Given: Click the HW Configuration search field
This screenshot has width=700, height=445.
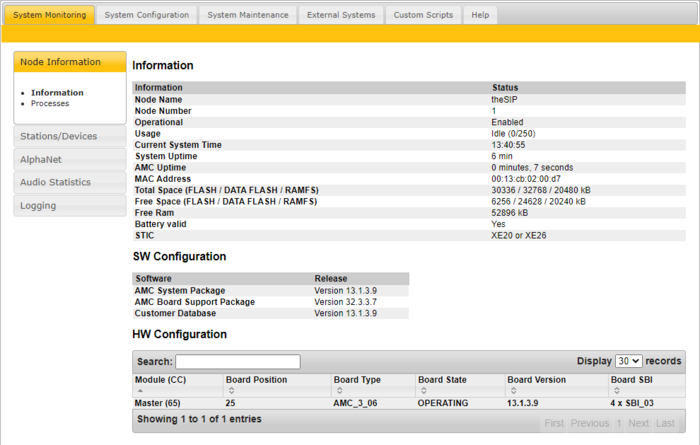Looking at the screenshot, I should tap(238, 362).
